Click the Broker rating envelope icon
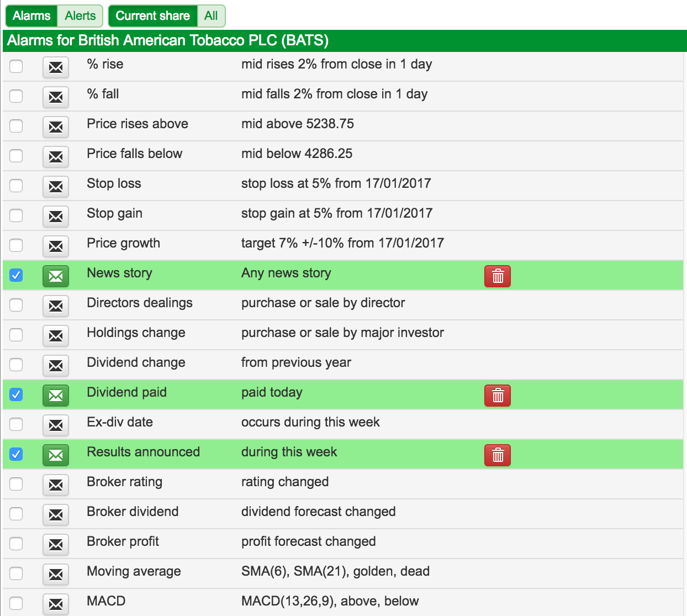Viewport: 687px width, 616px height. [56, 485]
